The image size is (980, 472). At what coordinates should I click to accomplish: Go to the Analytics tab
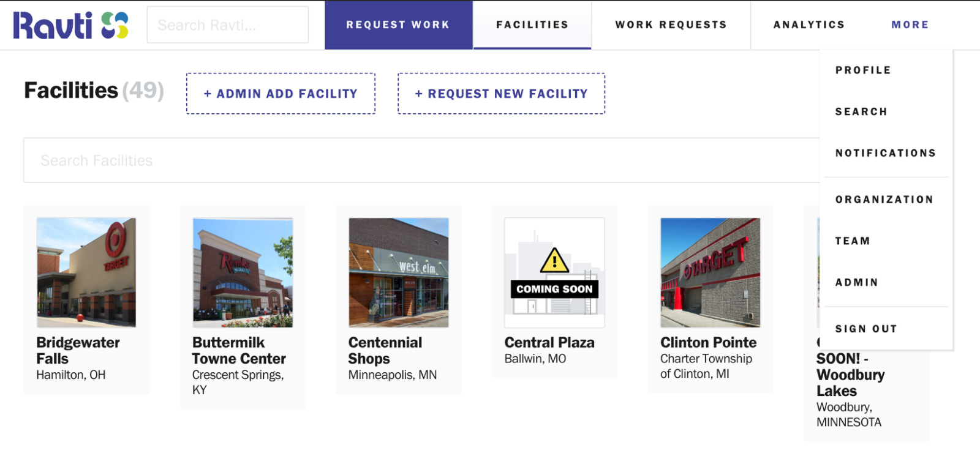[809, 25]
